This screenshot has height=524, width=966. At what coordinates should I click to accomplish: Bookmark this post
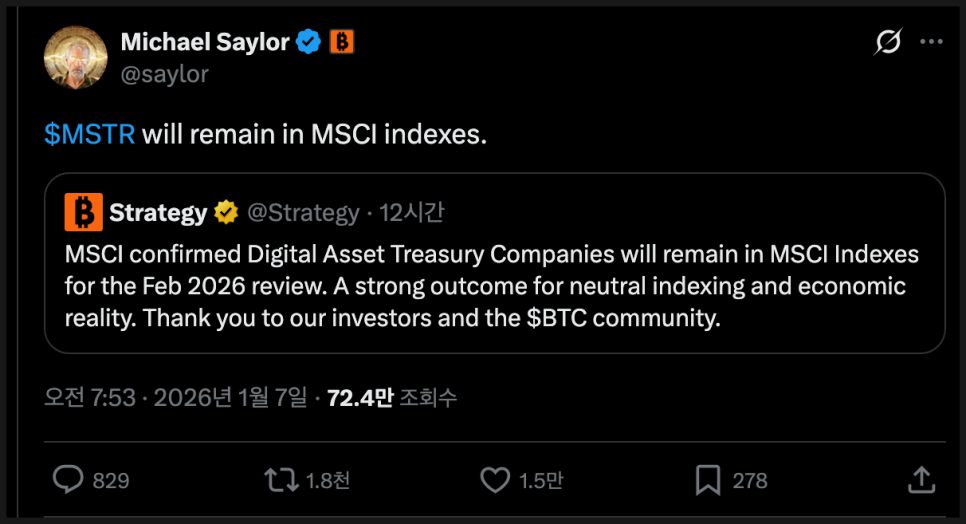click(708, 480)
